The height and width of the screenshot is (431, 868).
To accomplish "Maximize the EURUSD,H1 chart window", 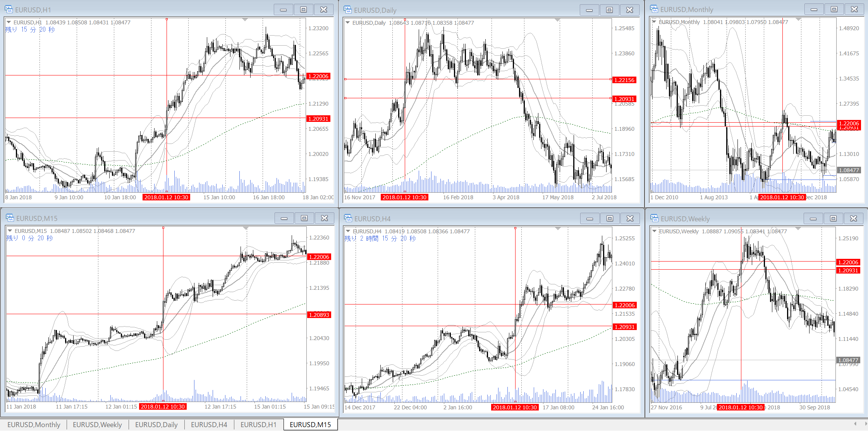I will coord(304,10).
